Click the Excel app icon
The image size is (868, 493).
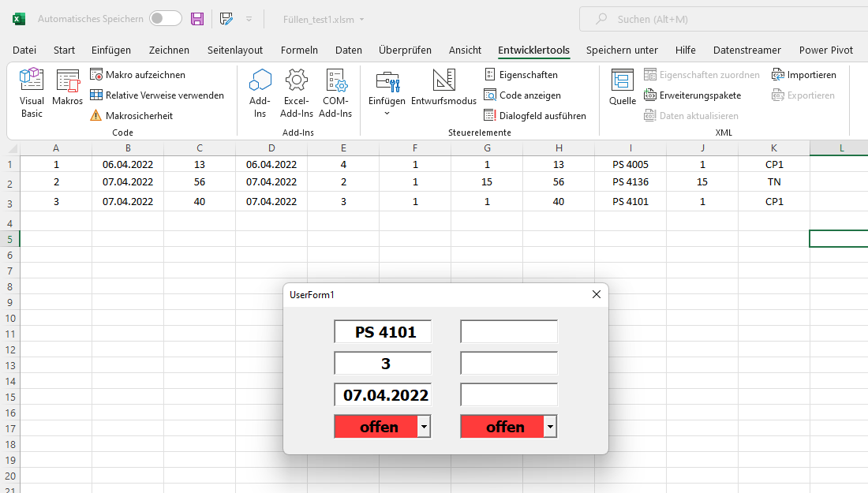pyautogui.click(x=18, y=19)
